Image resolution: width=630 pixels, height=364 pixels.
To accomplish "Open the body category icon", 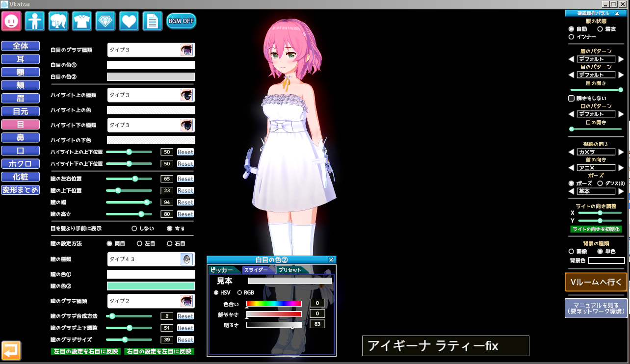I will (35, 21).
